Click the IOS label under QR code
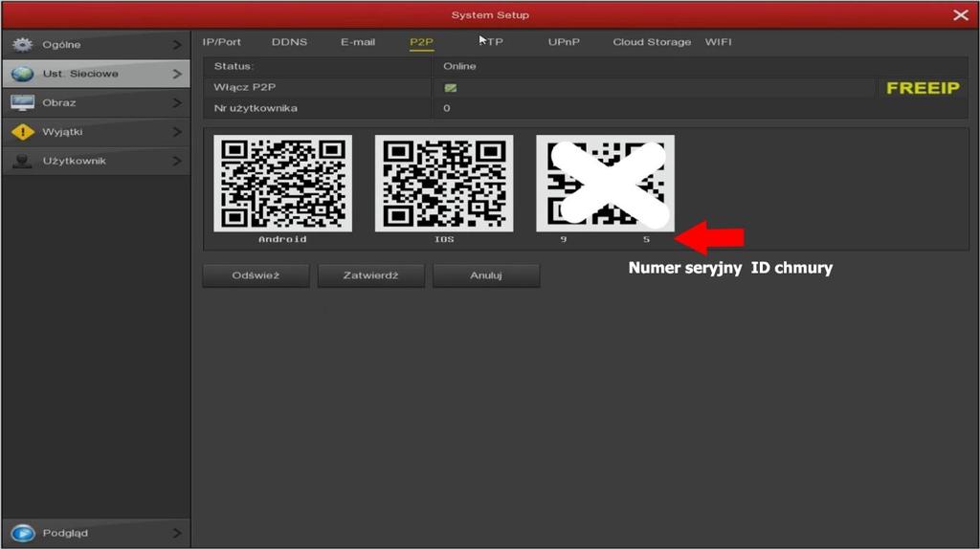The height and width of the screenshot is (549, 980). tap(444, 239)
